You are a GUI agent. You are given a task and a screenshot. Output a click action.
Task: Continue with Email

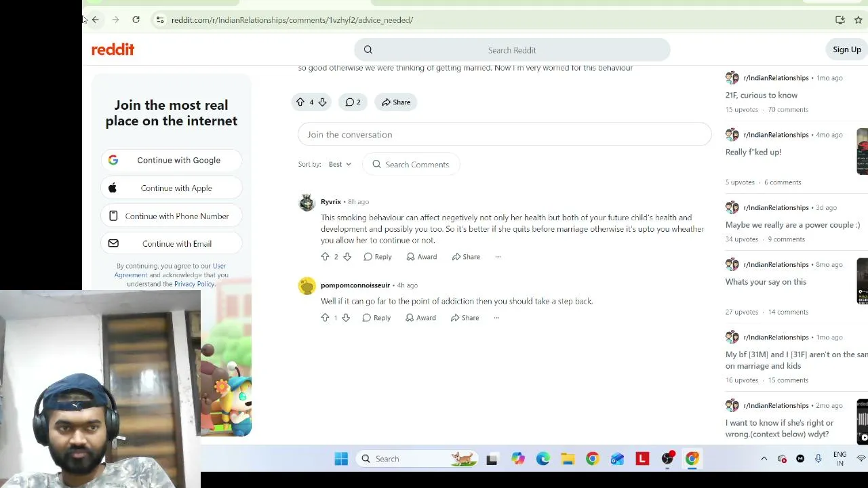click(172, 243)
